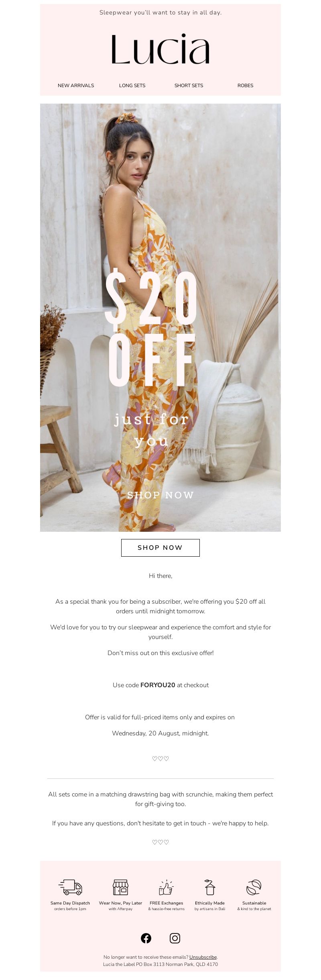Click the outlined SHOP NOW button
The width and height of the screenshot is (321, 980).
160,548
